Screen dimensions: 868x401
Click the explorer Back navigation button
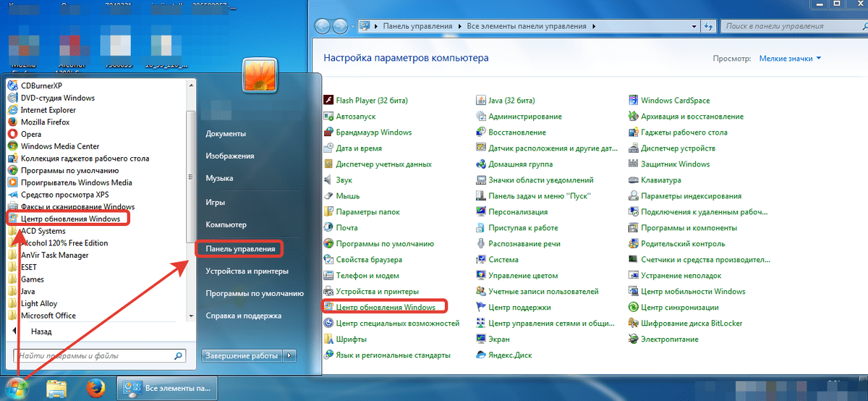pos(323,27)
